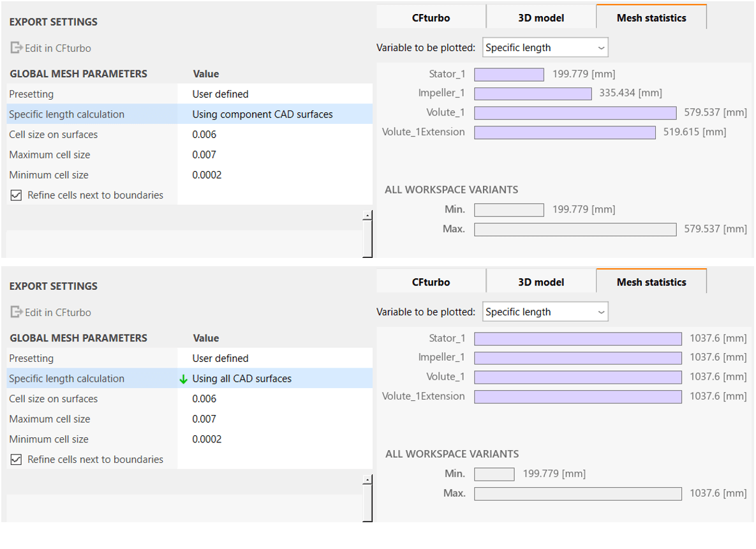756x549 pixels.
Task: Click the Specific length calculation label in lower panel
Action: pyautogui.click(x=66, y=379)
